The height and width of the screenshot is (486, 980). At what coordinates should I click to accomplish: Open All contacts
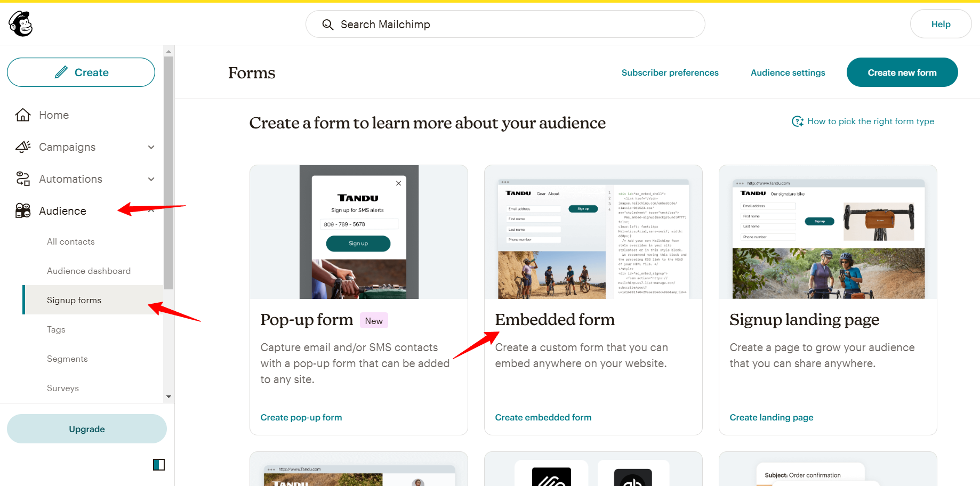pos(71,242)
